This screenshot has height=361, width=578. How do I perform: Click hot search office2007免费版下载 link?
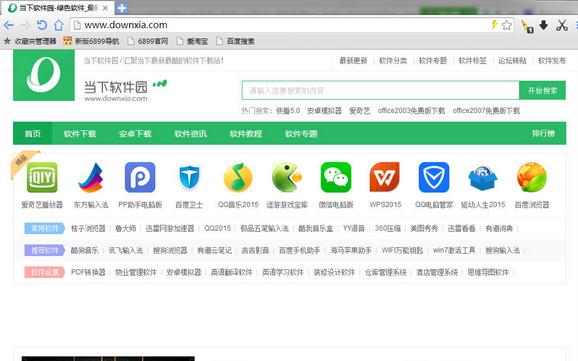pyautogui.click(x=486, y=111)
